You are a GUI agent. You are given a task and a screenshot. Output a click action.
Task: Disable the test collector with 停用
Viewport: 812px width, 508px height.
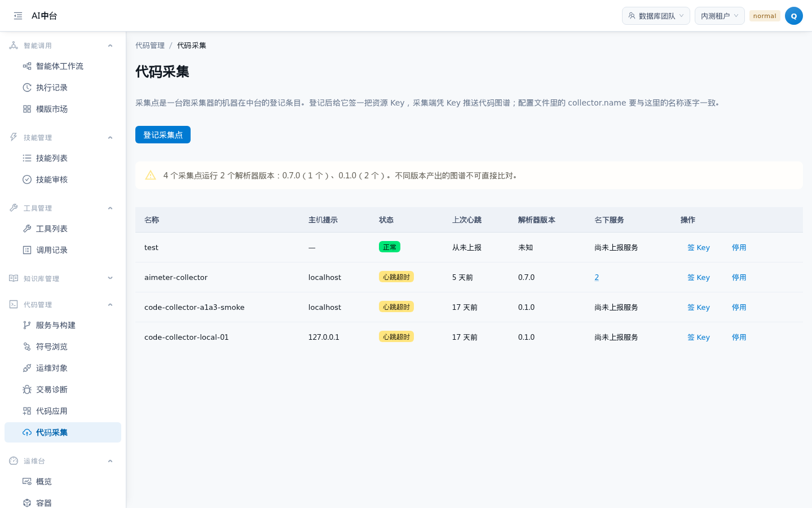(739, 247)
